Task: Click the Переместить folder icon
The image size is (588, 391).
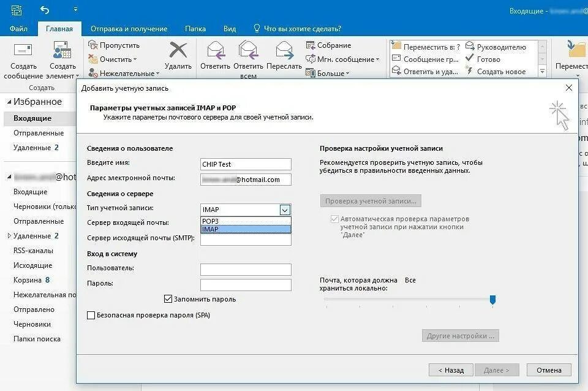Action: pyautogui.click(x=576, y=50)
